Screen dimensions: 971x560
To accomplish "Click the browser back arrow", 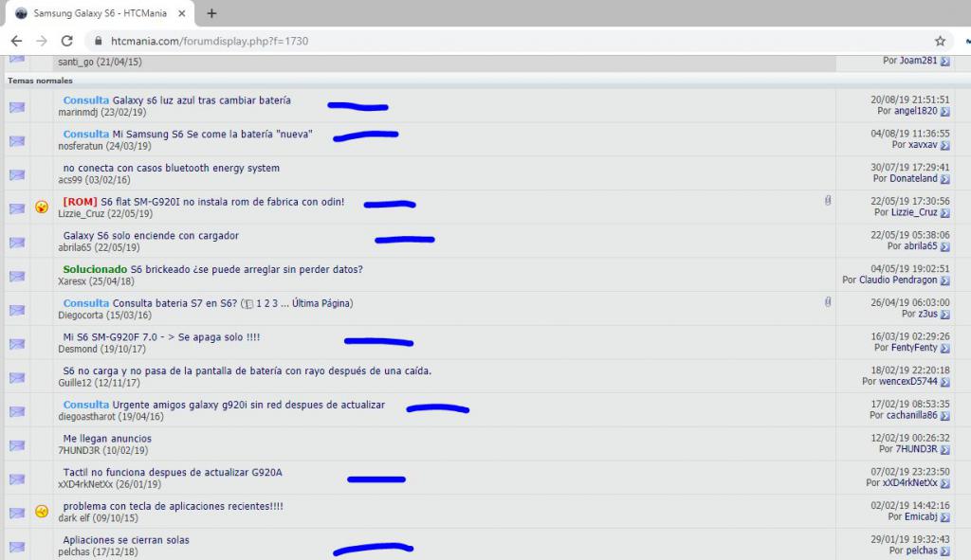I will point(16,41).
